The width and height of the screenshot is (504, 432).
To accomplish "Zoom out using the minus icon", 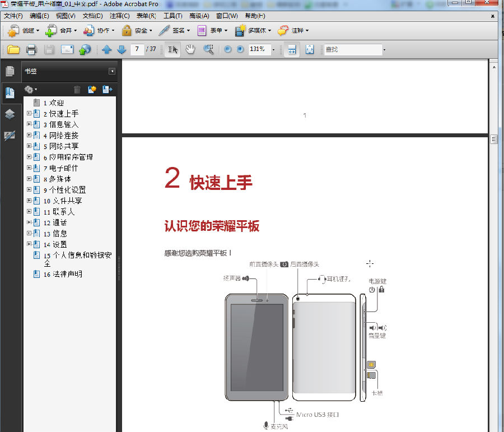I will point(226,49).
